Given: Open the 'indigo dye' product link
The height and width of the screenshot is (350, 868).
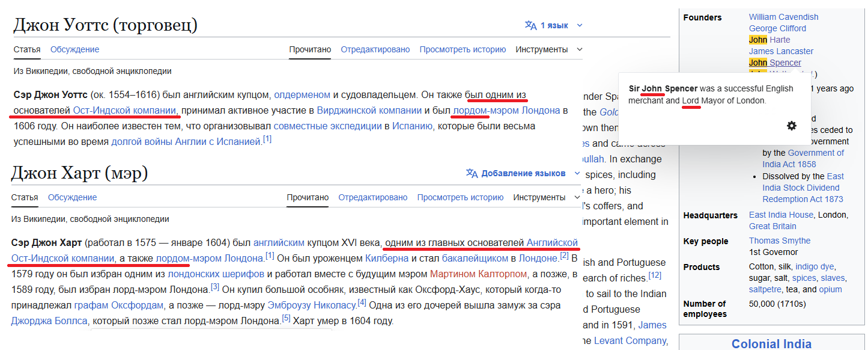Looking at the screenshot, I should pyautogui.click(x=815, y=266).
